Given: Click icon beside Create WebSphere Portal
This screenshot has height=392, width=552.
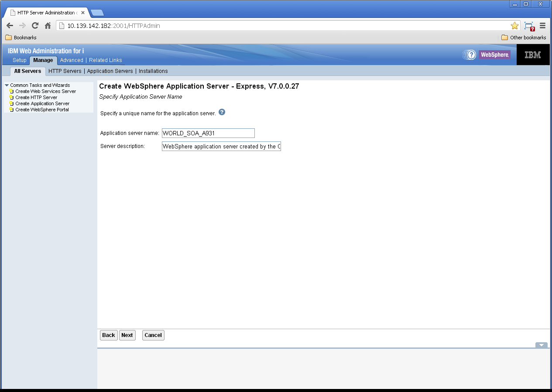Looking at the screenshot, I should tap(12, 110).
